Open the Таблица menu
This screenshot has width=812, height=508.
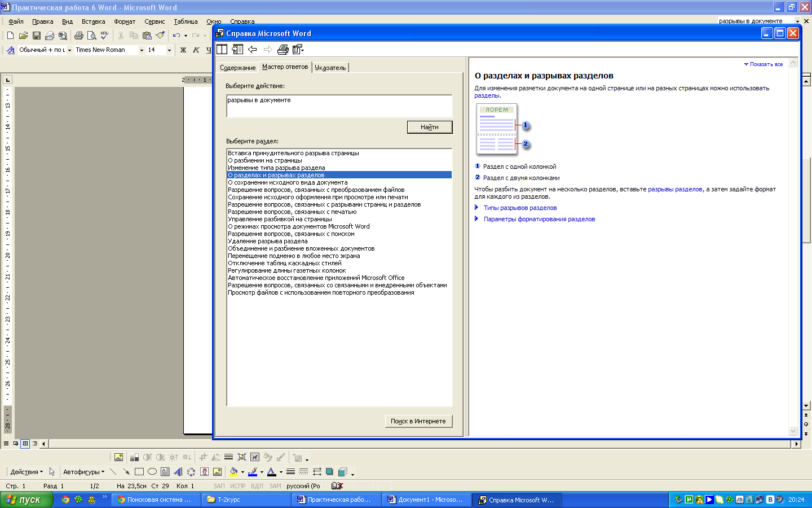click(186, 21)
